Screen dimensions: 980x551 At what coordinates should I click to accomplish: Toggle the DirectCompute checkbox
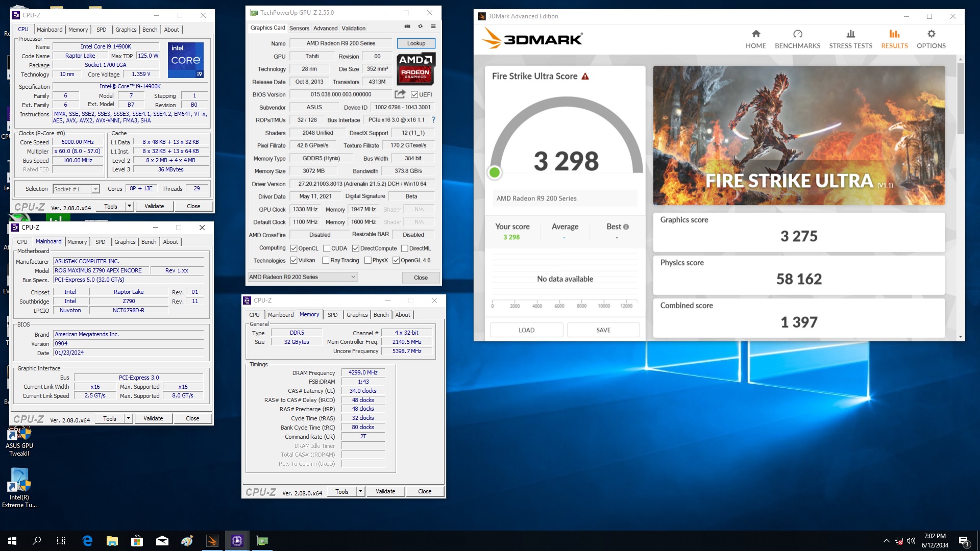(355, 248)
